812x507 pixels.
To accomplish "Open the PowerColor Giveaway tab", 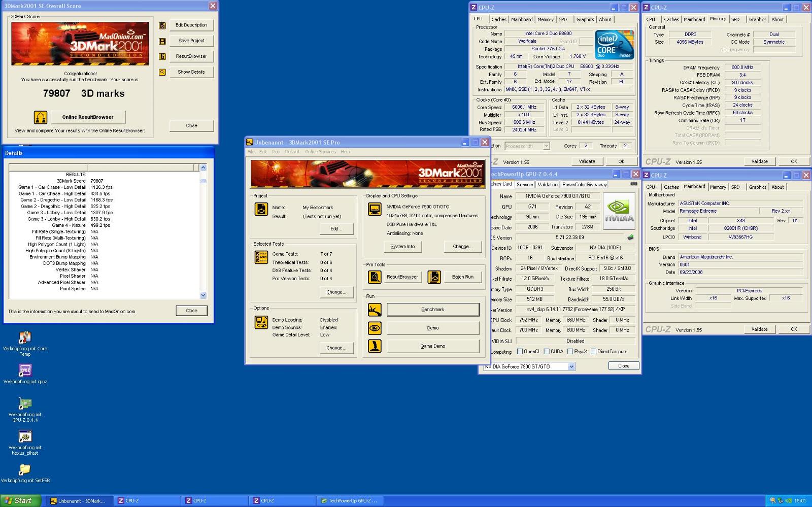I will 584,185.
